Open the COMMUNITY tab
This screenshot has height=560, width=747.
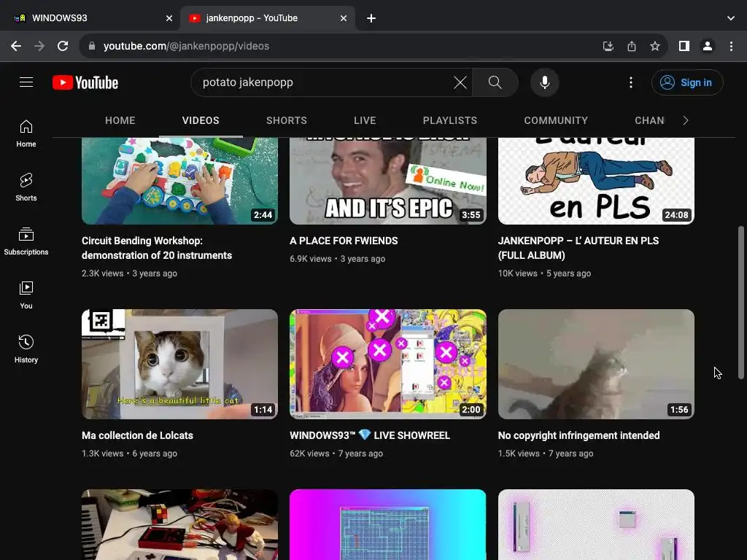(556, 120)
